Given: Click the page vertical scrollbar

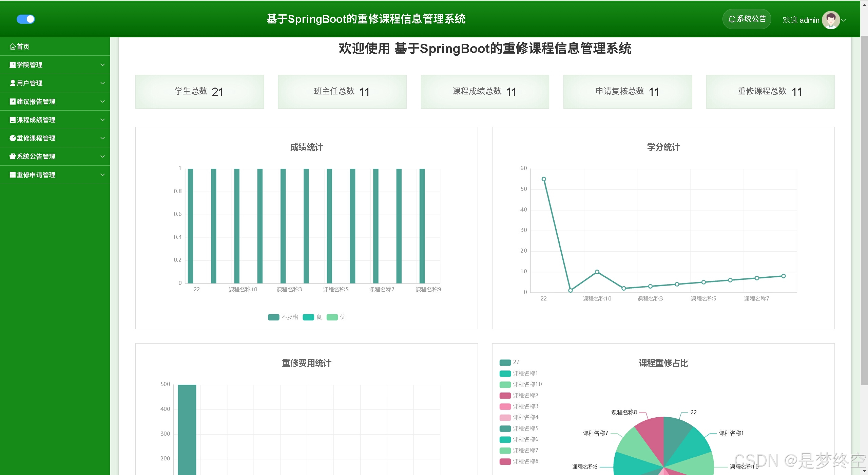Looking at the screenshot, I should 864,211.
